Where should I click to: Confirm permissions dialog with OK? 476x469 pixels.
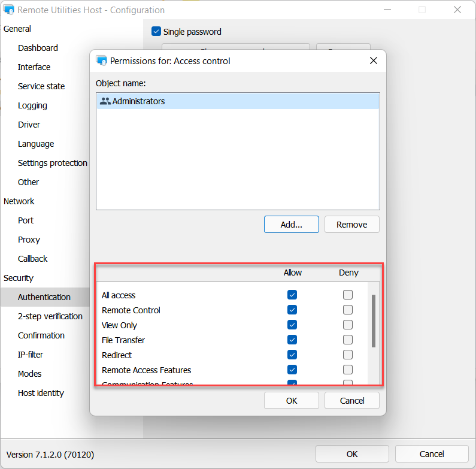291,401
